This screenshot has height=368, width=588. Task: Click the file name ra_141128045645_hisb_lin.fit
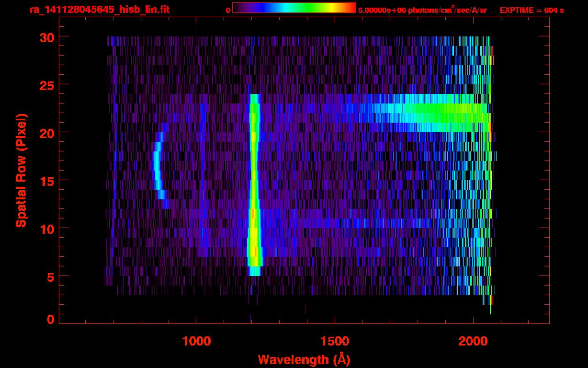pyautogui.click(x=99, y=10)
